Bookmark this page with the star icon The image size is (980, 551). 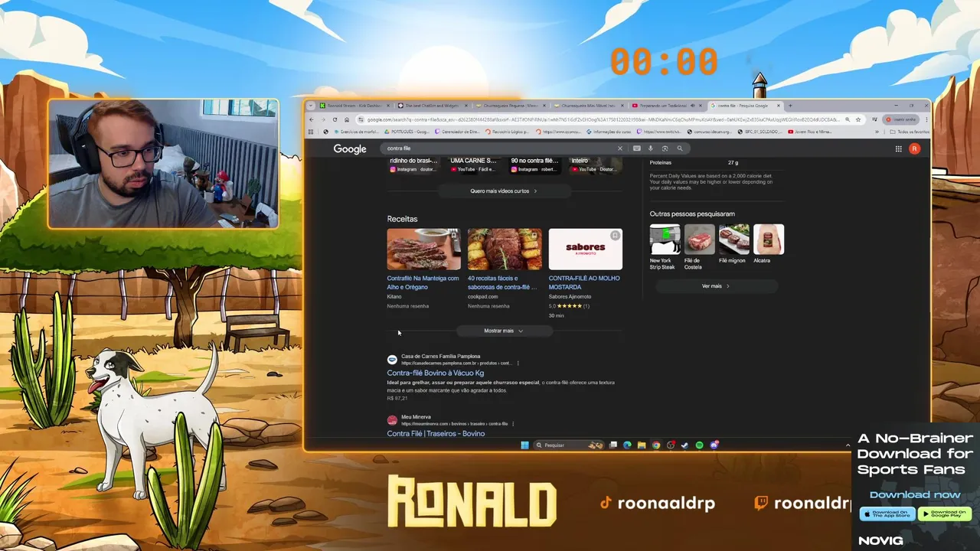858,119
